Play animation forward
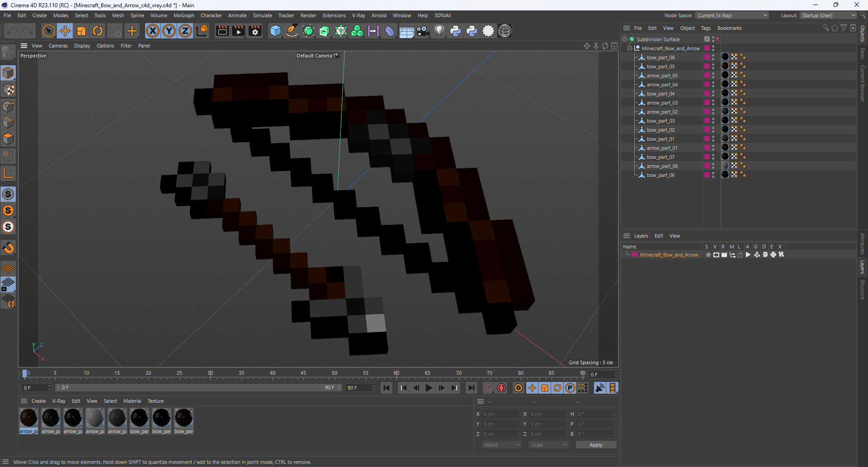 point(429,388)
